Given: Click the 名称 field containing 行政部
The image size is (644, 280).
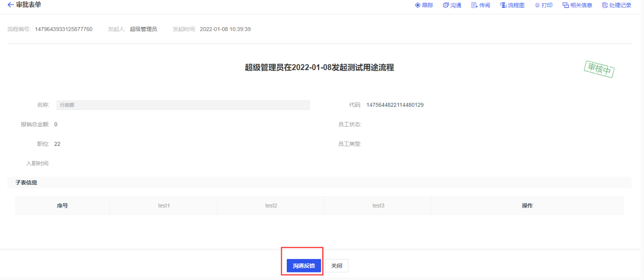Looking at the screenshot, I should pyautogui.click(x=183, y=105).
